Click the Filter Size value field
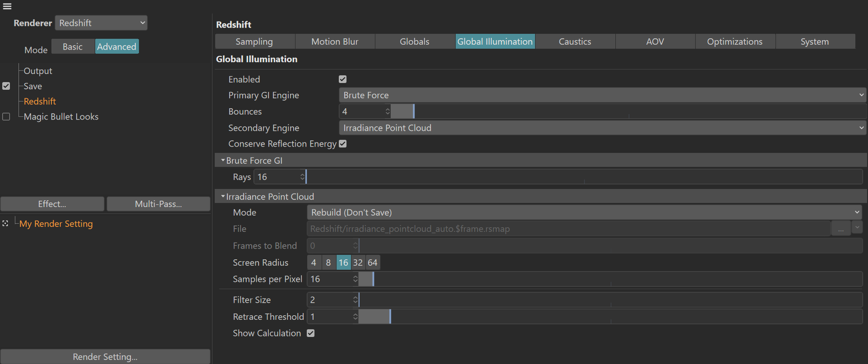Viewport: 868px width, 364px height. [330, 300]
